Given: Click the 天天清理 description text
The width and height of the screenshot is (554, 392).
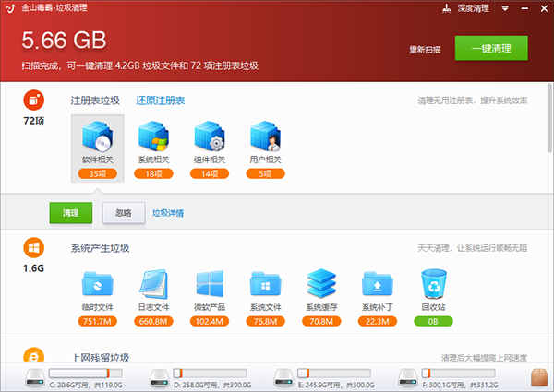Looking at the screenshot, I should (473, 248).
